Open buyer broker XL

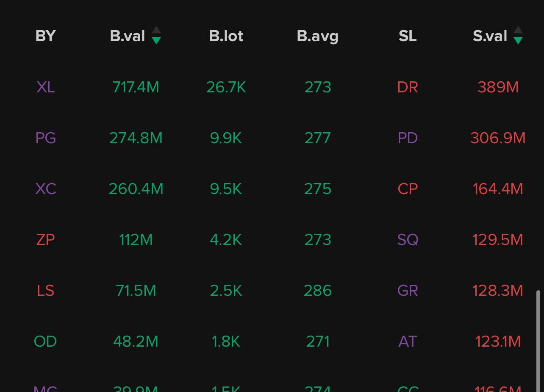[46, 87]
